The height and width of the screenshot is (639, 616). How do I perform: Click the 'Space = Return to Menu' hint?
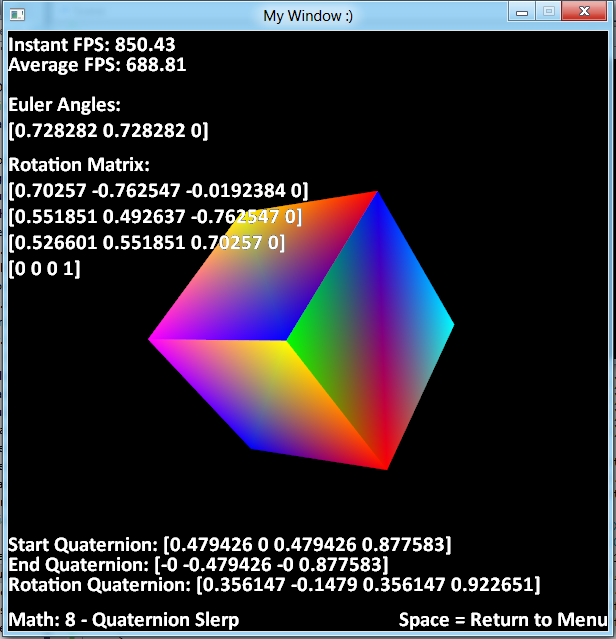[503, 620]
